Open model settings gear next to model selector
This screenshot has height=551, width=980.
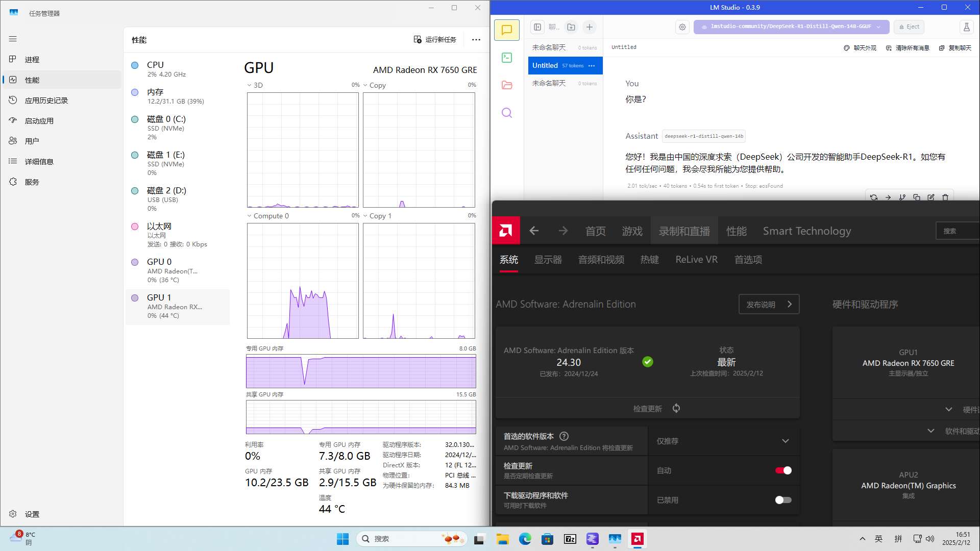click(x=682, y=27)
